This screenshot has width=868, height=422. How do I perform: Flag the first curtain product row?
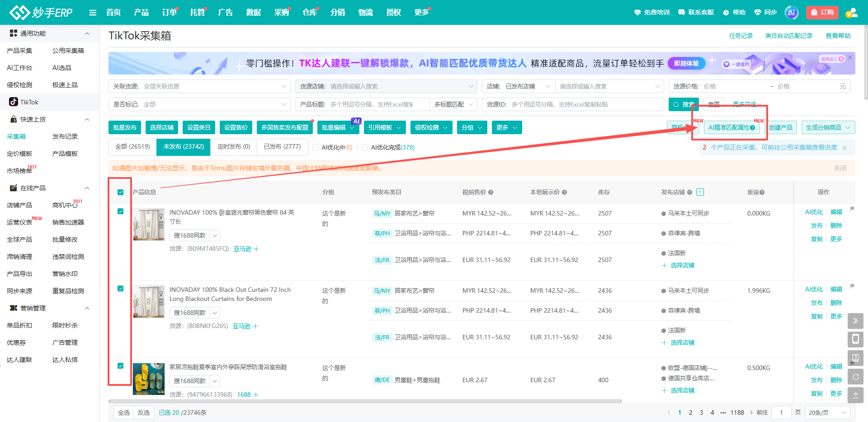click(x=852, y=209)
